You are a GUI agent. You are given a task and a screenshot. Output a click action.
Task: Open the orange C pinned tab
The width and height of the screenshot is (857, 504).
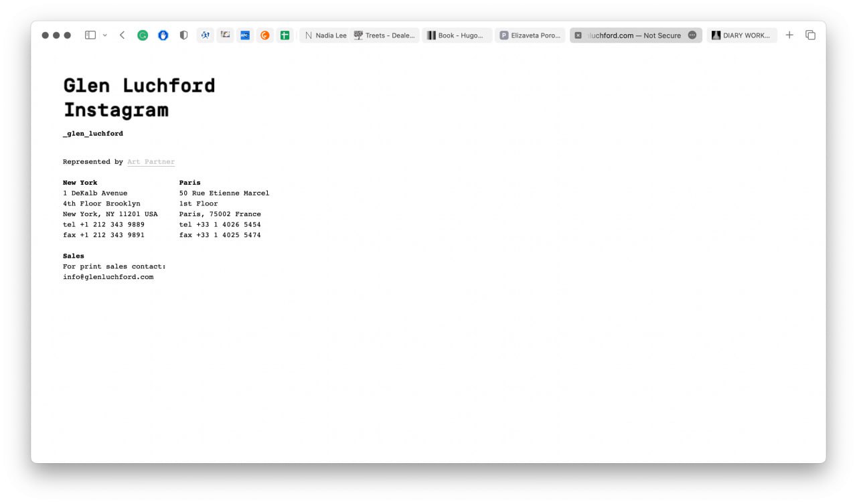pyautogui.click(x=265, y=35)
